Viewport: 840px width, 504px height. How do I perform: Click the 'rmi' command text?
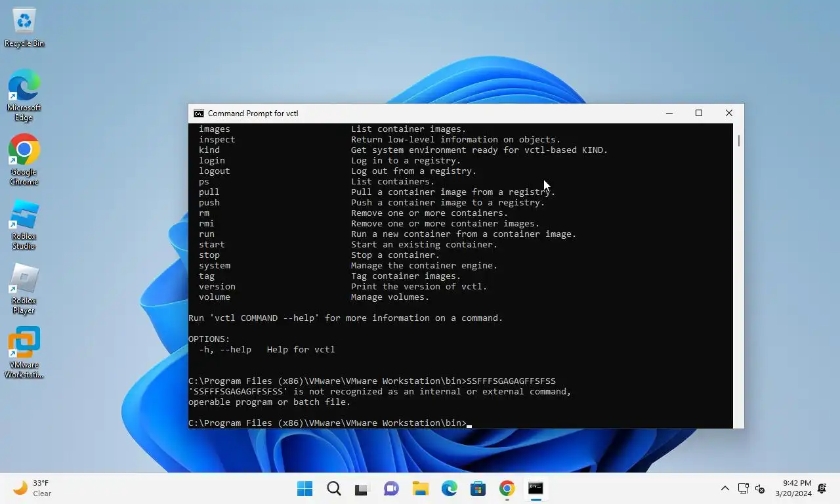coord(207,224)
